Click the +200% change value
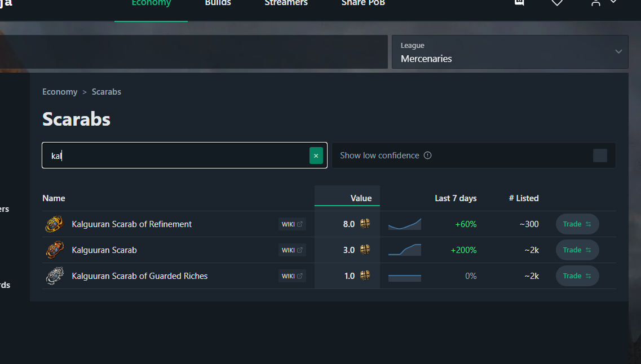This screenshot has height=364, width=641. pyautogui.click(x=463, y=250)
